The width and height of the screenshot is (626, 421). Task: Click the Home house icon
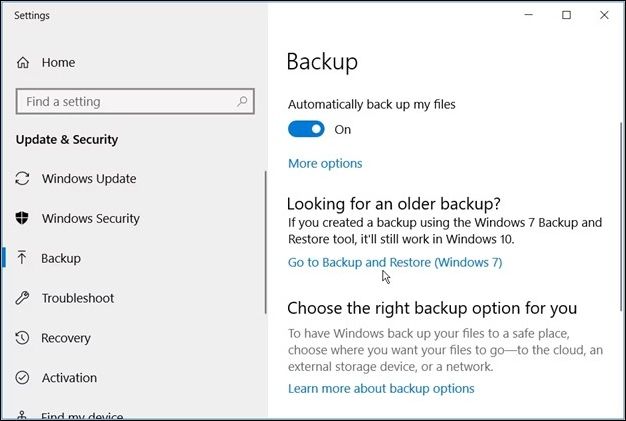pos(23,62)
